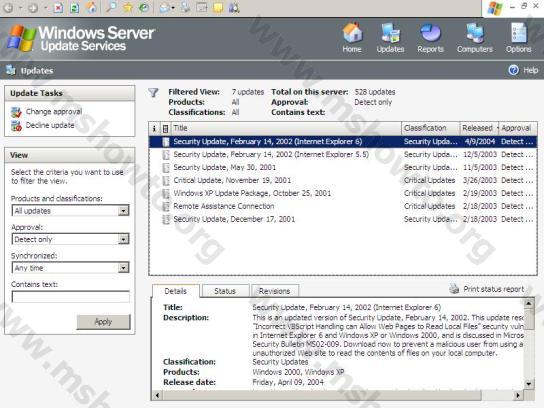The image size is (544, 408).
Task: Click details pane scroll right arrow
Action: click(x=518, y=395)
